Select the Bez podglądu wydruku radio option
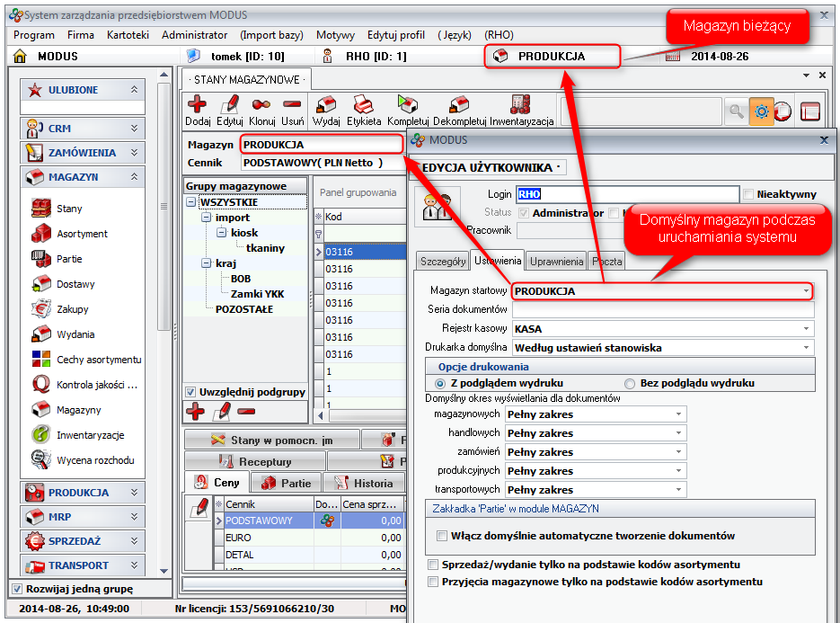840x623 pixels. pos(630,383)
